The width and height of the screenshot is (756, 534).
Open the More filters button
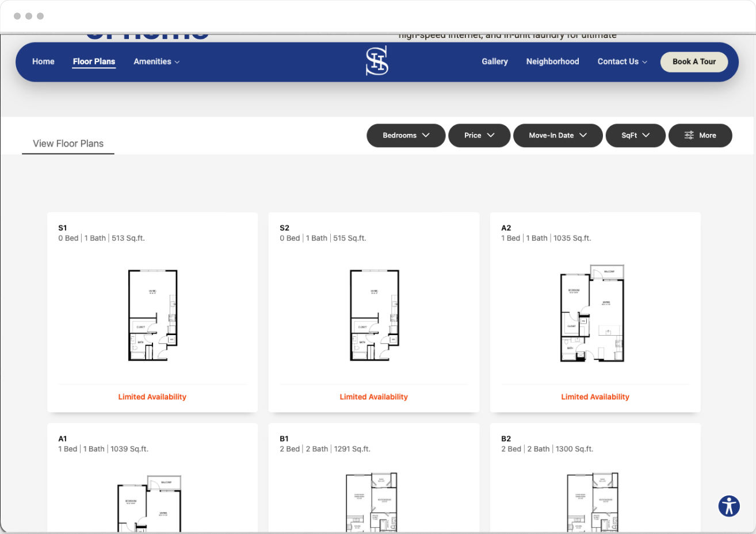point(700,136)
